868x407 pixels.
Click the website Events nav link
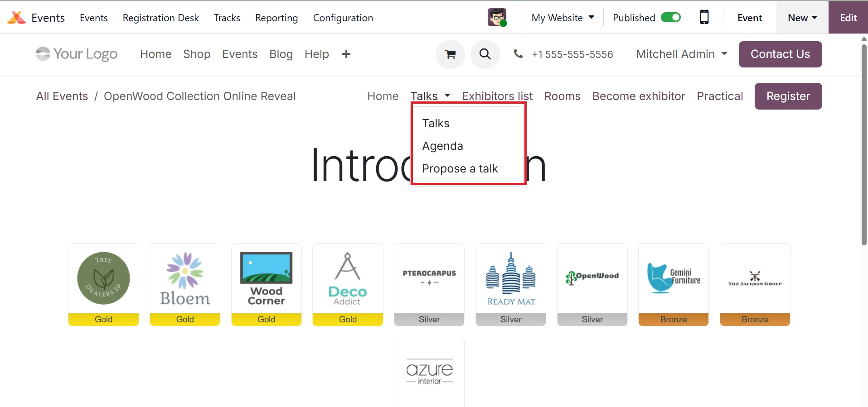click(x=240, y=54)
